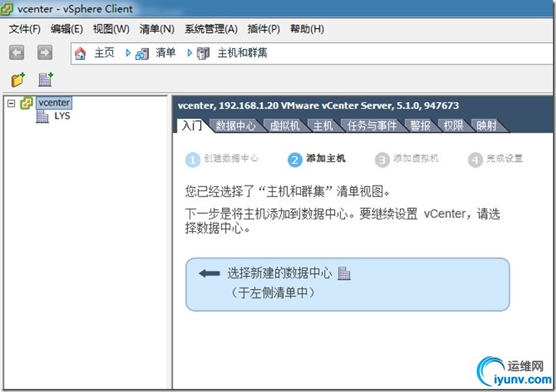The image size is (556, 392).
Task: Switch to the 任务与事件 tab
Action: [x=372, y=126]
